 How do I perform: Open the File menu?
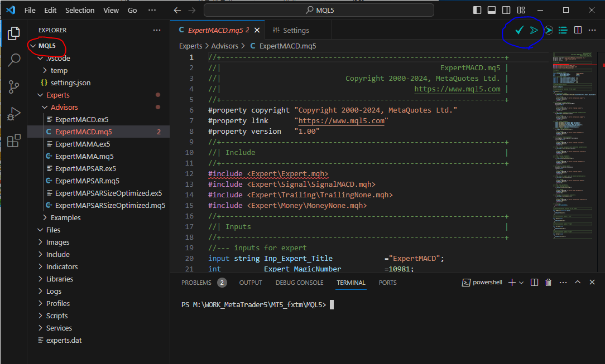(x=30, y=11)
